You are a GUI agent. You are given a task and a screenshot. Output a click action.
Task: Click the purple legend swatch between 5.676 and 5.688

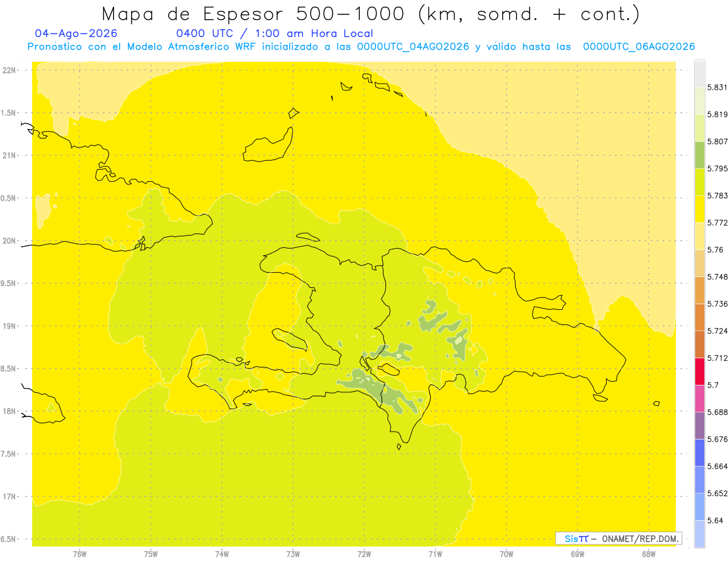699,425
